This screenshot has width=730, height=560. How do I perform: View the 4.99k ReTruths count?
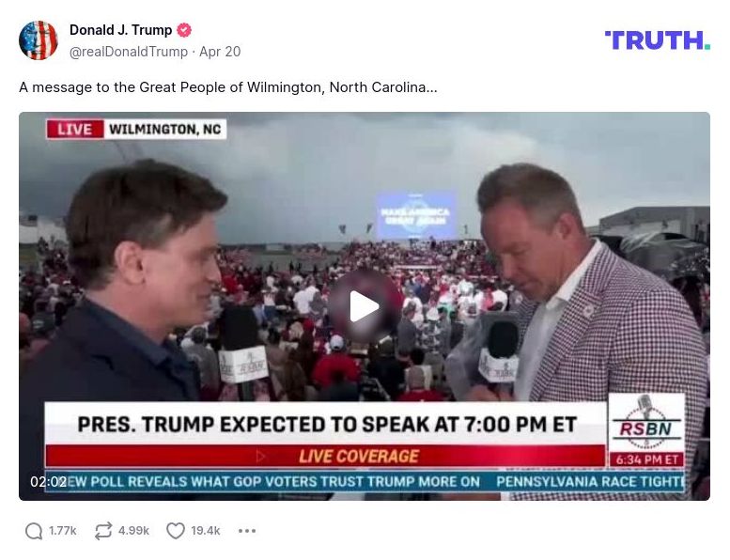tap(133, 531)
